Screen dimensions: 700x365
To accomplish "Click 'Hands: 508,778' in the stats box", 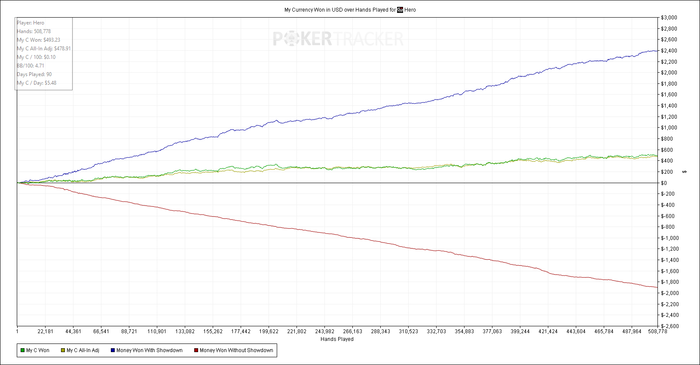I will pos(34,31).
